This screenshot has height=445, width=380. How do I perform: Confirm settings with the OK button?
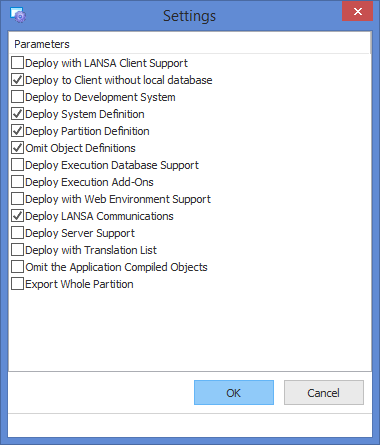(234, 393)
